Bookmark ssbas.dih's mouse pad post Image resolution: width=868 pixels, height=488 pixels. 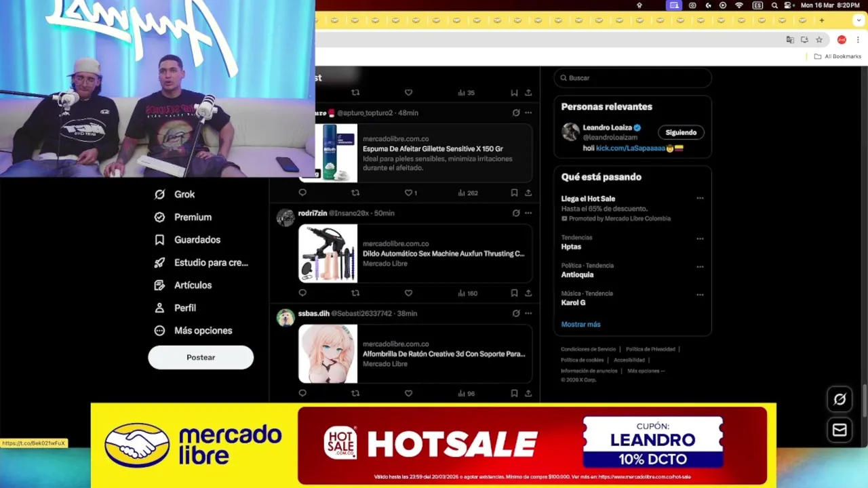coord(514,393)
